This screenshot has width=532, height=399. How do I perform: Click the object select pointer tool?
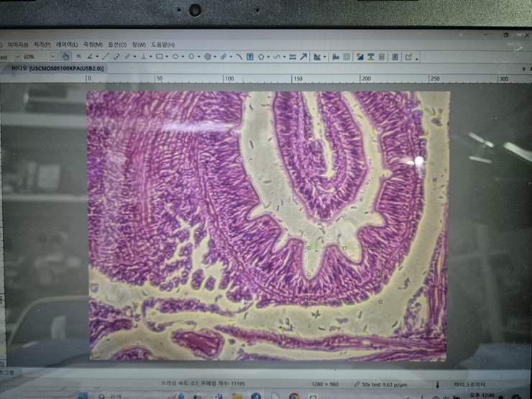coord(79,56)
